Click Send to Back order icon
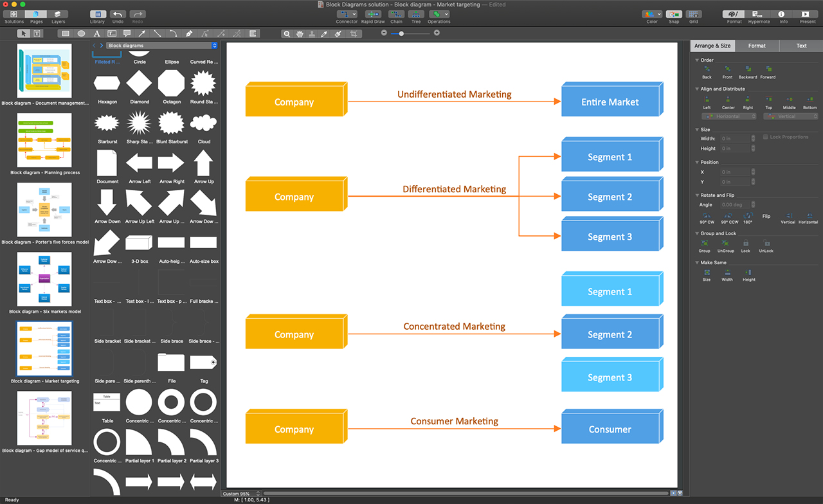Screen dimensions: 823x504 point(707,69)
